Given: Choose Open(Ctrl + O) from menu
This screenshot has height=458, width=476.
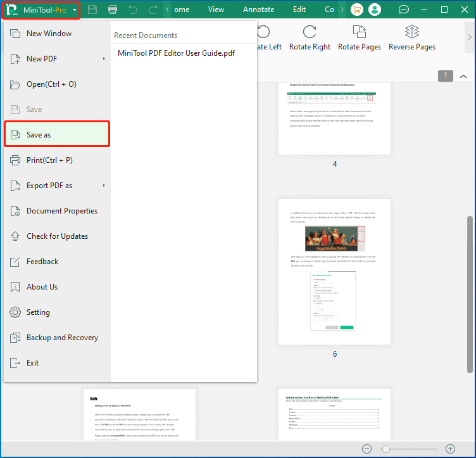Looking at the screenshot, I should click(x=57, y=84).
